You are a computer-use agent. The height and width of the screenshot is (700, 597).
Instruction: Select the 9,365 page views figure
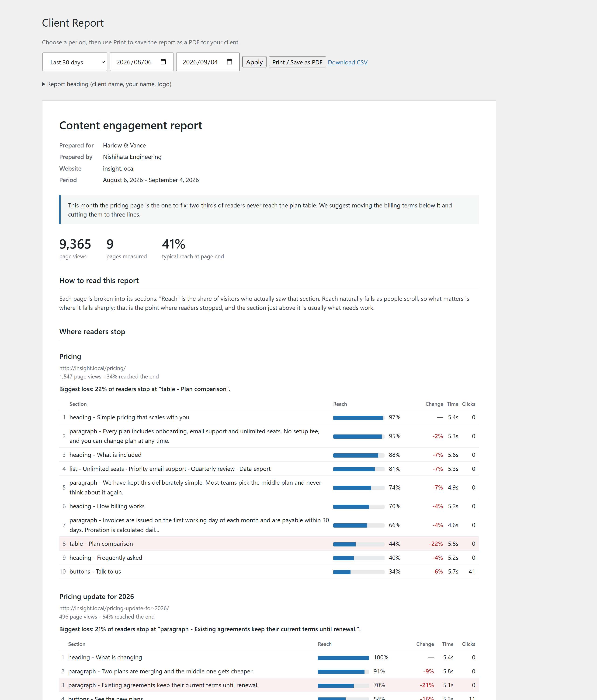coord(75,244)
